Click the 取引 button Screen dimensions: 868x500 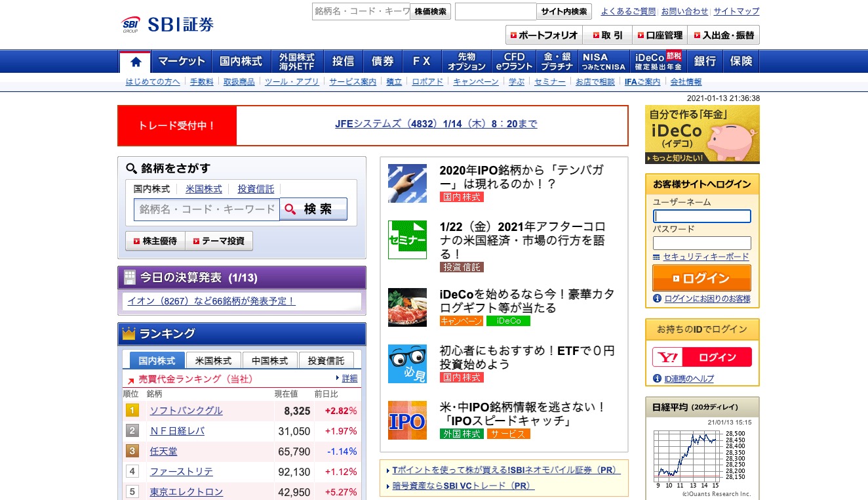point(607,35)
